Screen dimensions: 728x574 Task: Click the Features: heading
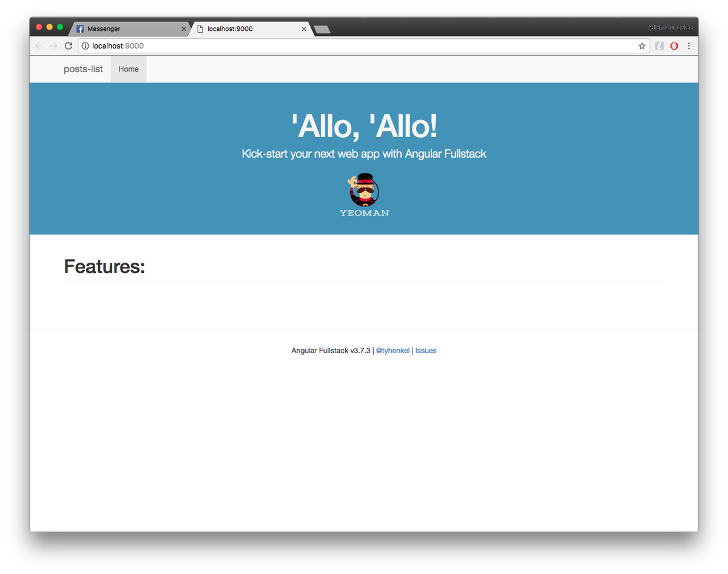(104, 266)
